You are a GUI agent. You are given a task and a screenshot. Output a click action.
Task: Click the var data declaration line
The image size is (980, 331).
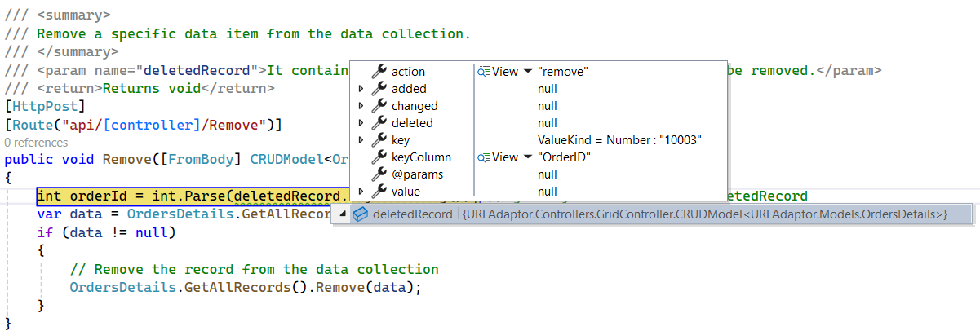click(x=183, y=214)
